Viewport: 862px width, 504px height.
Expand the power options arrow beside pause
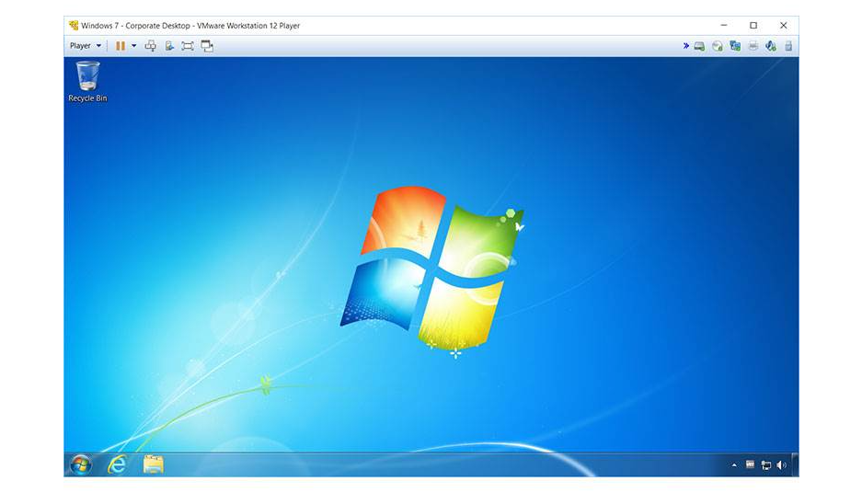133,46
